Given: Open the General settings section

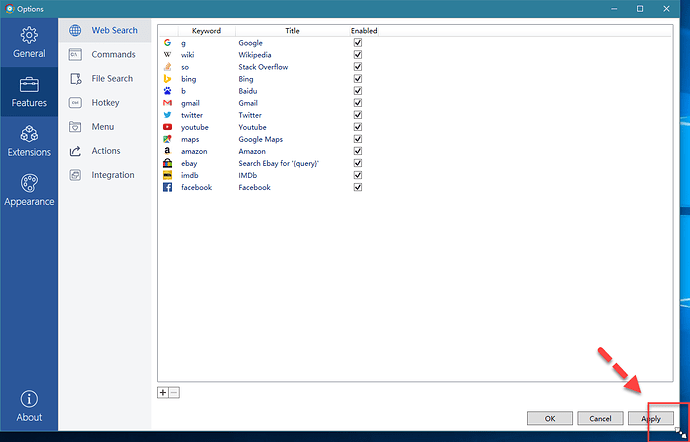Looking at the screenshot, I should tap(29, 43).
